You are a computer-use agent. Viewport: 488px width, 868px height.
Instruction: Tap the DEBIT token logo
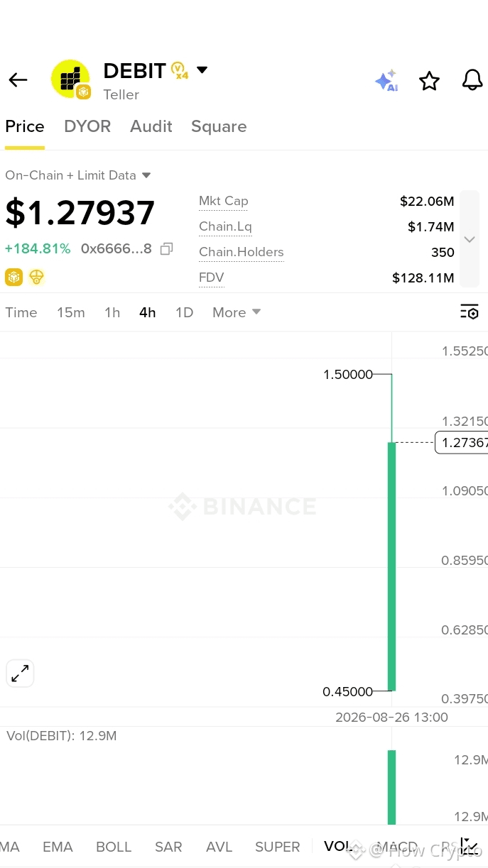click(x=70, y=79)
